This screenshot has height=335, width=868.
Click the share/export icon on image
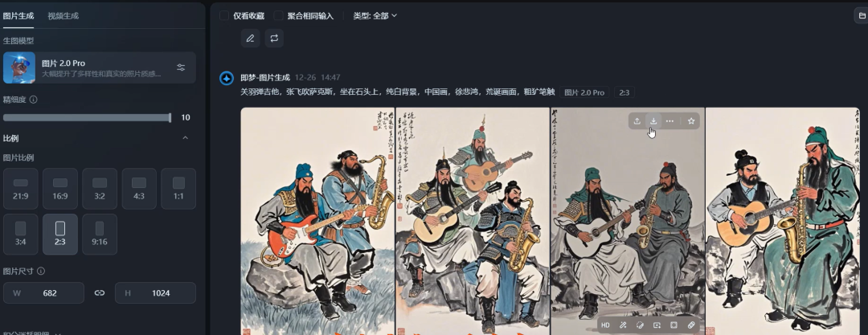637,121
